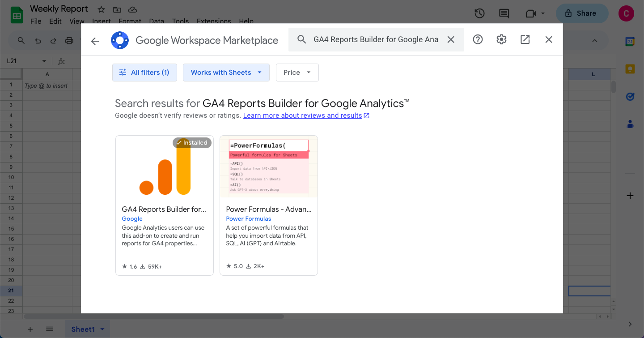Move the Weekly Report document to a folder
The image size is (644, 338).
117,9
